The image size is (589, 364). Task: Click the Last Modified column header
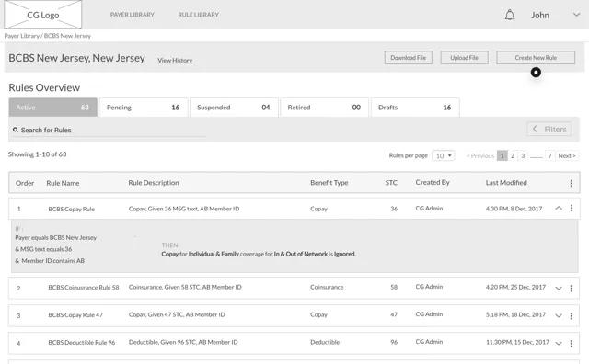(506, 183)
